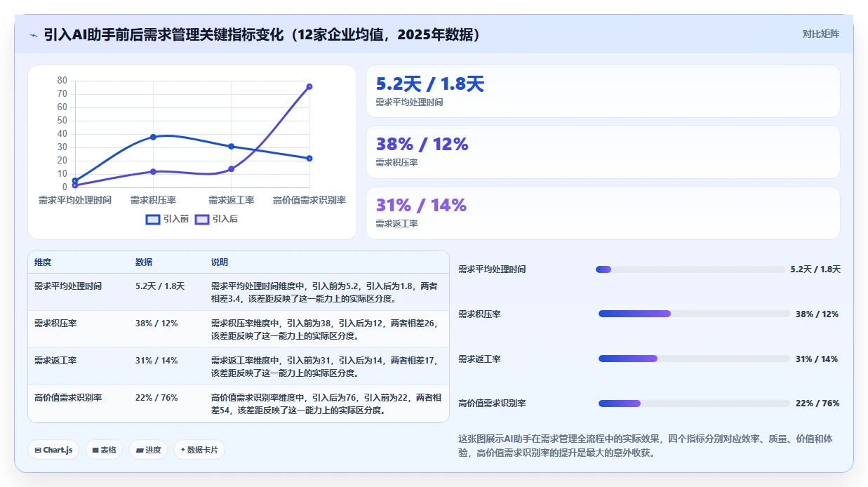
Task: Click the Chart.js tag chip
Action: (53, 450)
